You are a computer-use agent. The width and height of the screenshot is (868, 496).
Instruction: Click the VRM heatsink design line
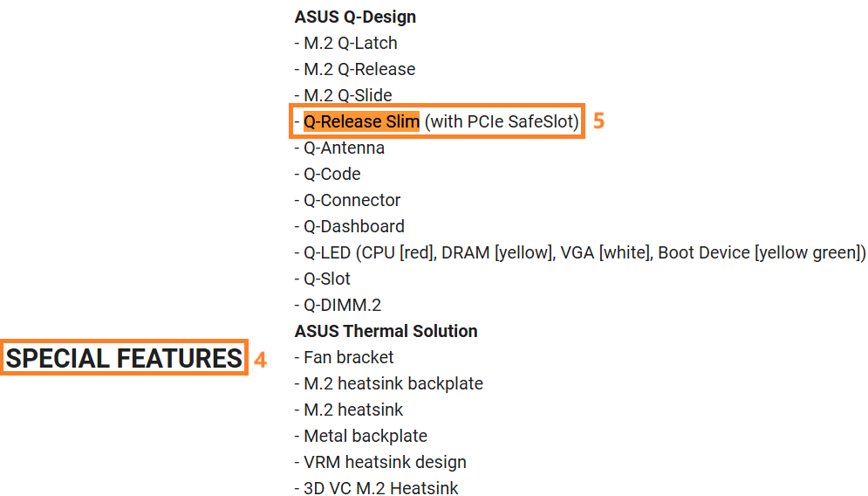(x=380, y=462)
